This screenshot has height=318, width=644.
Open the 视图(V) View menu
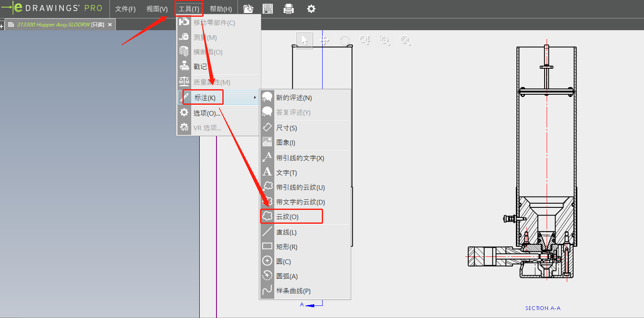[157, 9]
